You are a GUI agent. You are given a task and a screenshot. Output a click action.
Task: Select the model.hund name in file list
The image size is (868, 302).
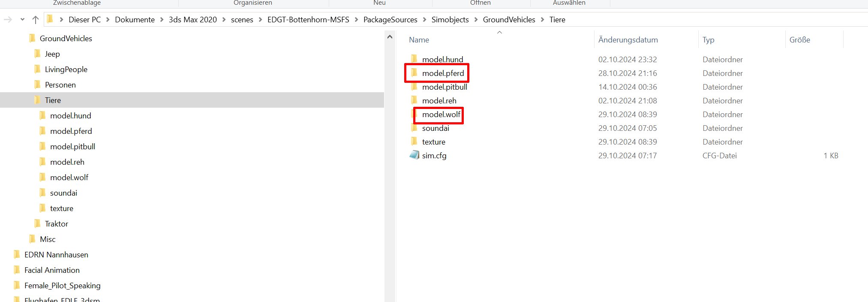(442, 60)
